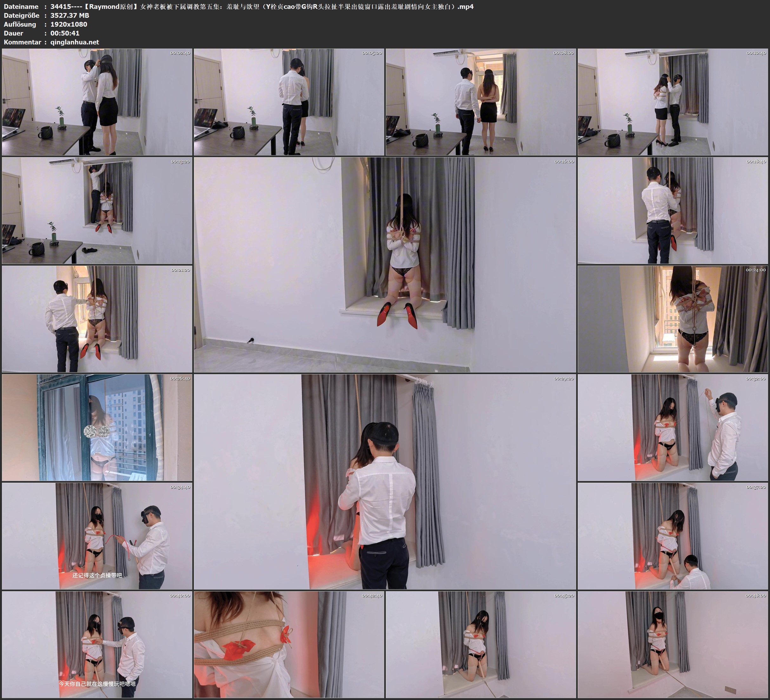770x700 pixels.
Task: Click the Dauer value 00:50:41
Action: [x=65, y=33]
